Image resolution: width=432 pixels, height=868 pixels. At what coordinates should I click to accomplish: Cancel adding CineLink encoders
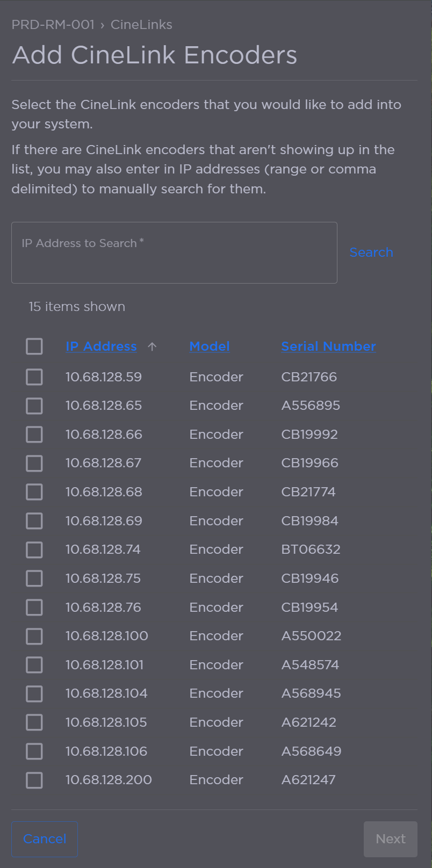point(45,838)
